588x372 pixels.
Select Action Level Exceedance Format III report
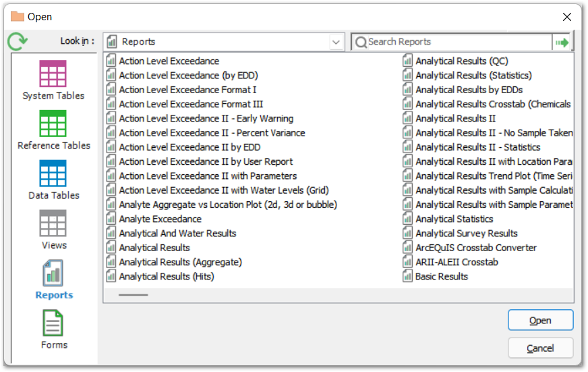[191, 104]
